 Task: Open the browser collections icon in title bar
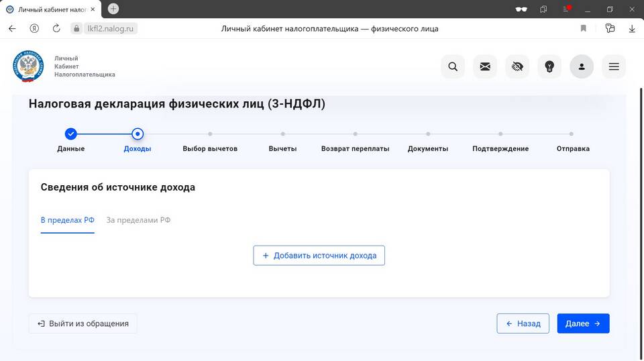544,9
